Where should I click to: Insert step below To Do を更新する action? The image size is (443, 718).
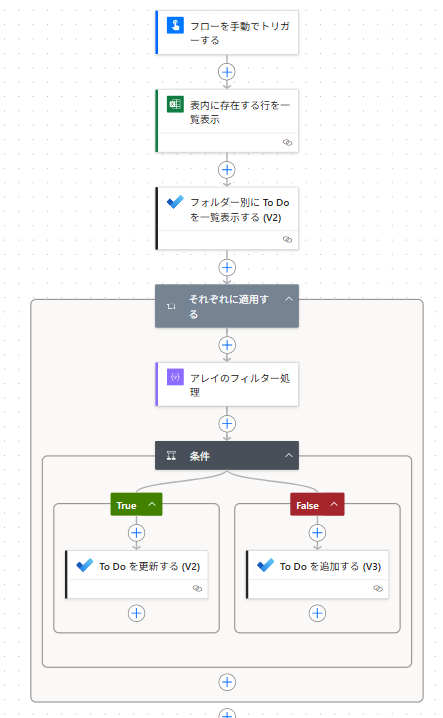pyautogui.click(x=137, y=613)
